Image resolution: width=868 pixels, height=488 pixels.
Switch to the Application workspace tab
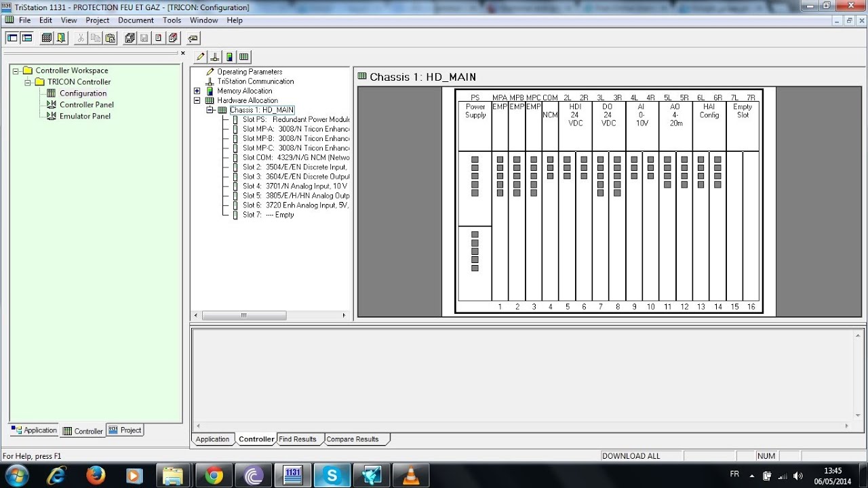click(34, 430)
